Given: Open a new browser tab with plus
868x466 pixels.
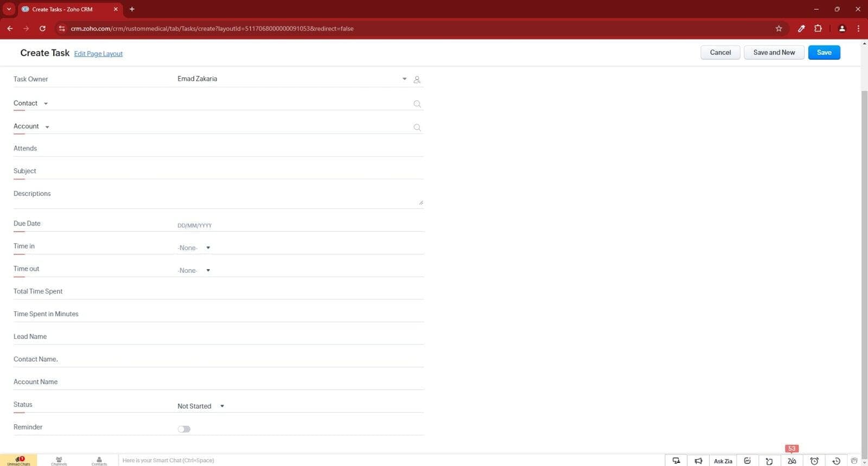Looking at the screenshot, I should (132, 9).
